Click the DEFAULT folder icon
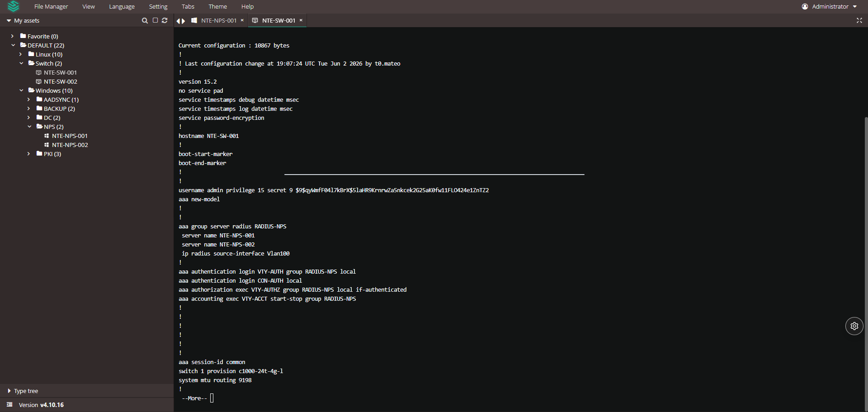 pos(23,45)
